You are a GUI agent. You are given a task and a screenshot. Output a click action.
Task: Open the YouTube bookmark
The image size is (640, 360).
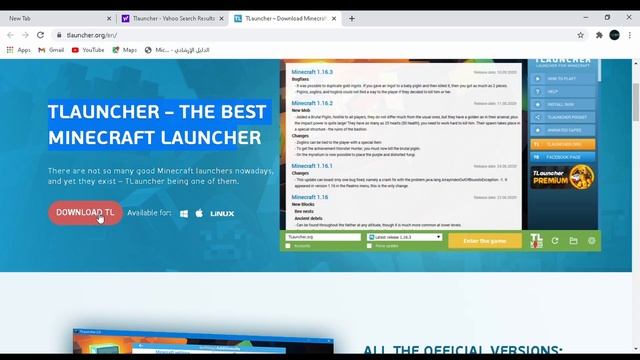88,50
